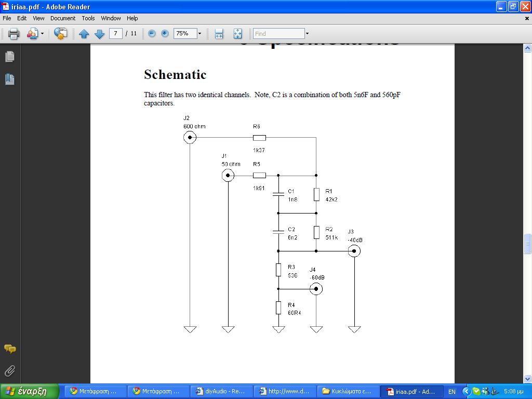Open the zoom level dropdown arrow
Image resolution: width=532 pixels, height=399 pixels.
pyautogui.click(x=199, y=33)
